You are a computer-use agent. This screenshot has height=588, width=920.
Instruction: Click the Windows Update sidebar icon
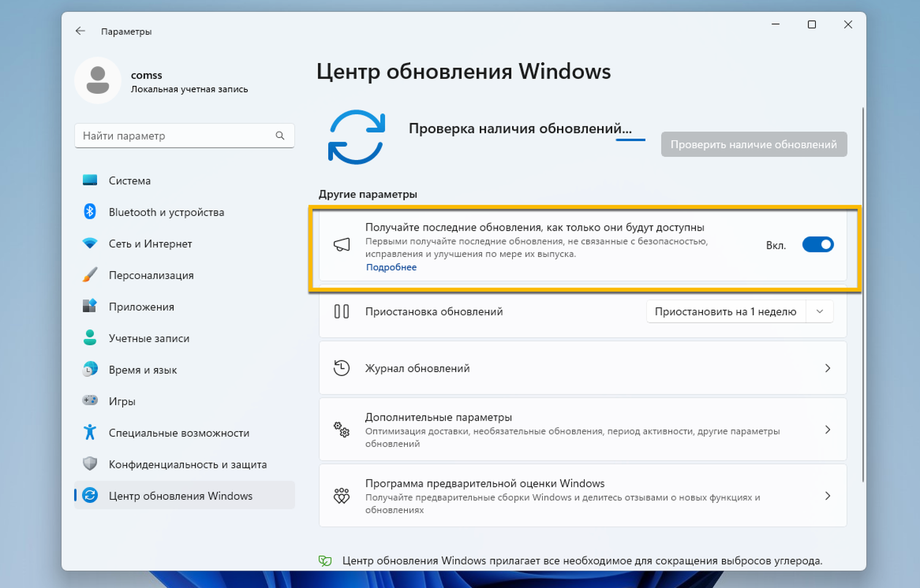(x=90, y=495)
